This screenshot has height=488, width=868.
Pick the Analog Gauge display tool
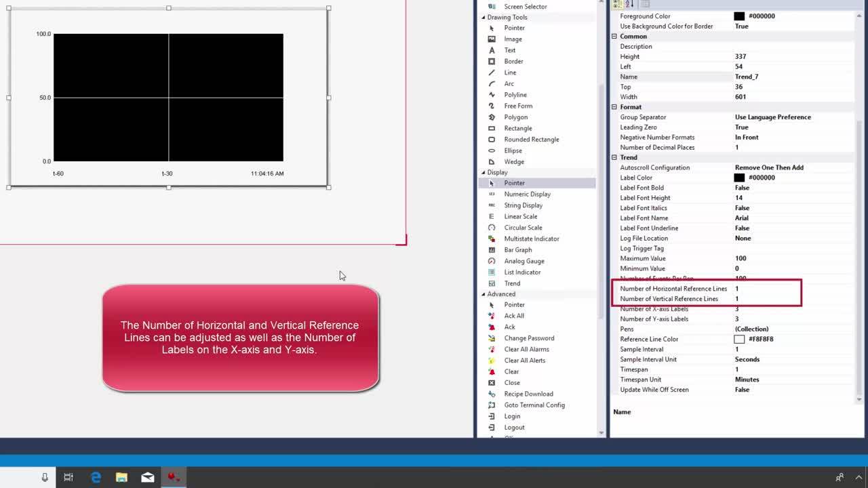526,261
